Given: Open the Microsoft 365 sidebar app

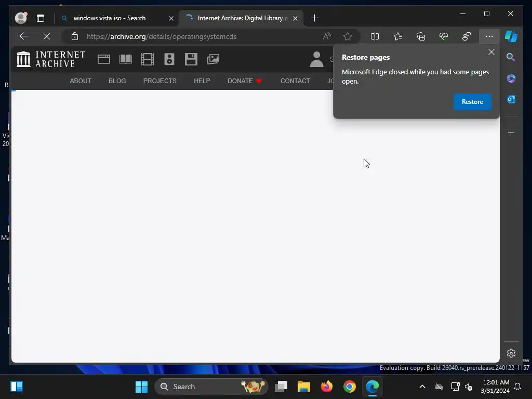Looking at the screenshot, I should click(511, 78).
